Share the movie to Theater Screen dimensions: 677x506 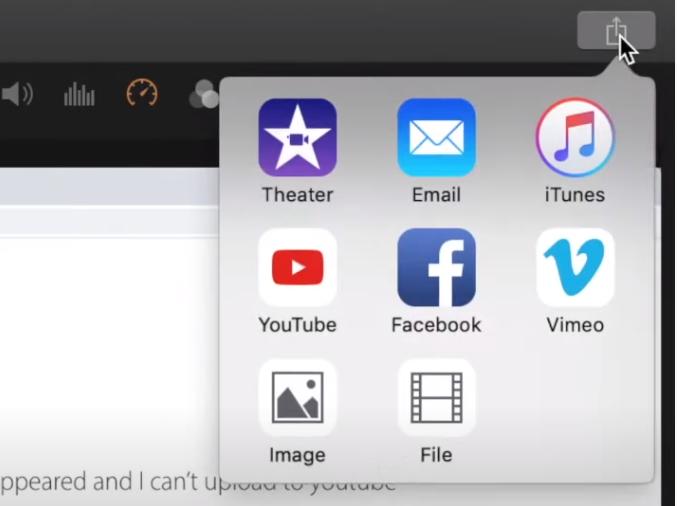coord(297,137)
